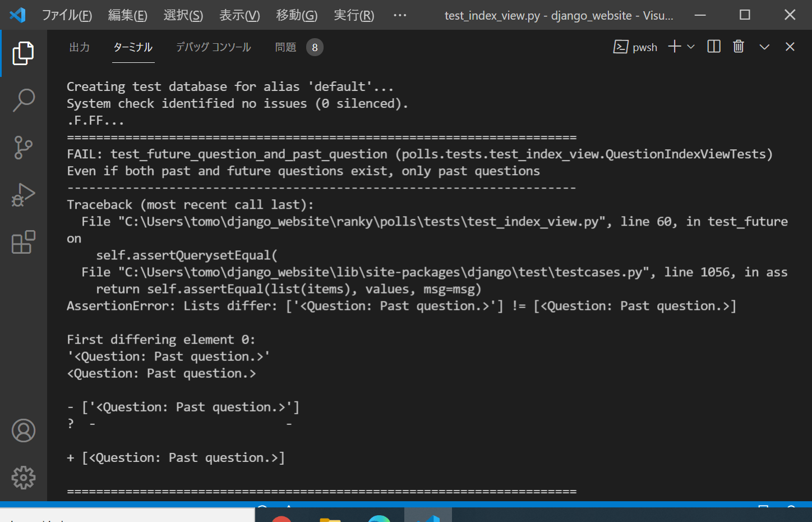Select the Search icon in the activity bar

point(23,100)
